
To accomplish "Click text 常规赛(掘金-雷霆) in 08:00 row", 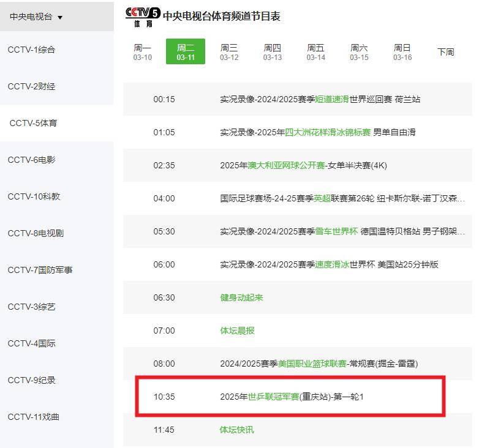I will 383,364.
